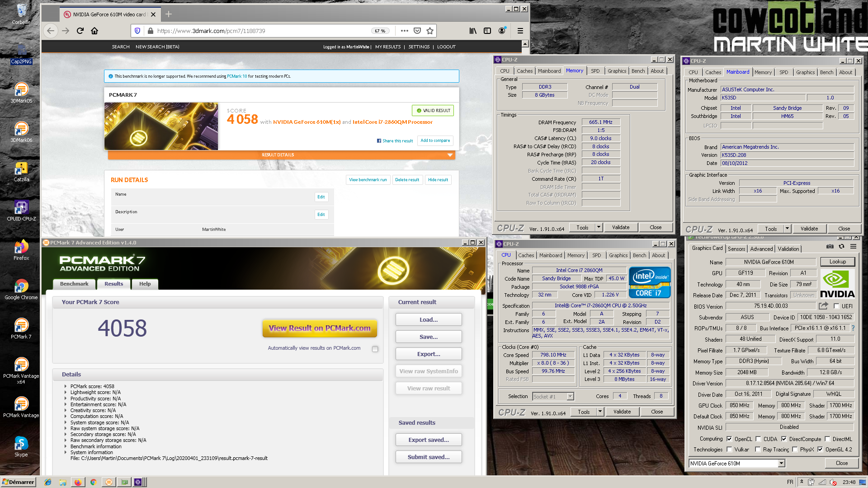
Task: Toggle the OpenCL checkbox in GPU-Z
Action: click(x=729, y=439)
